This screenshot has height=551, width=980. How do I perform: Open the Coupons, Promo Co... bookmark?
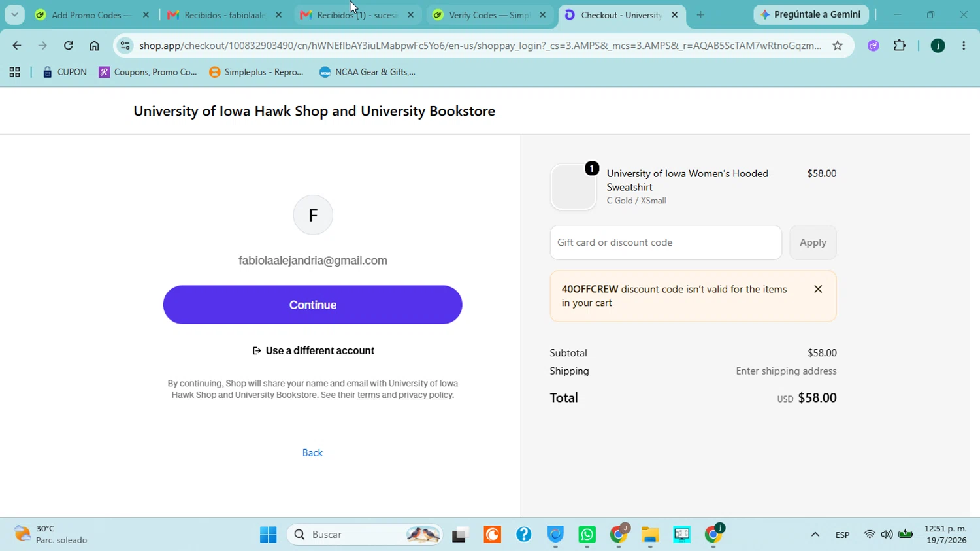tap(148, 73)
